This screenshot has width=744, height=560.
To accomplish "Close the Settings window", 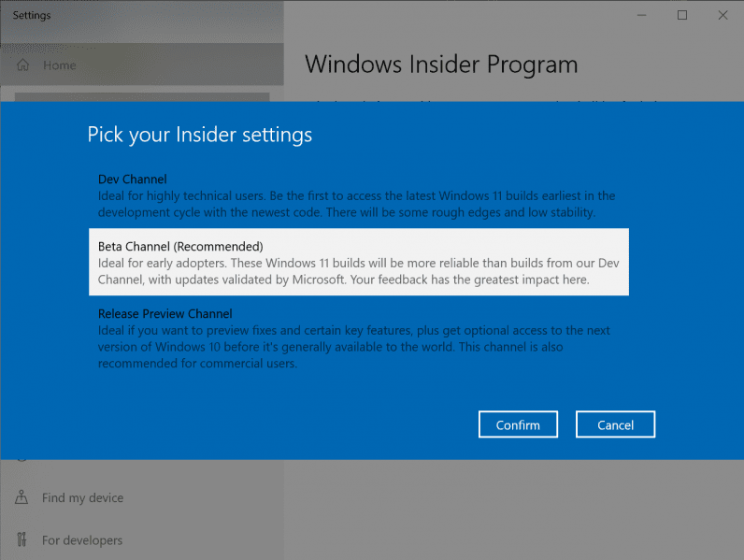I will 723,15.
